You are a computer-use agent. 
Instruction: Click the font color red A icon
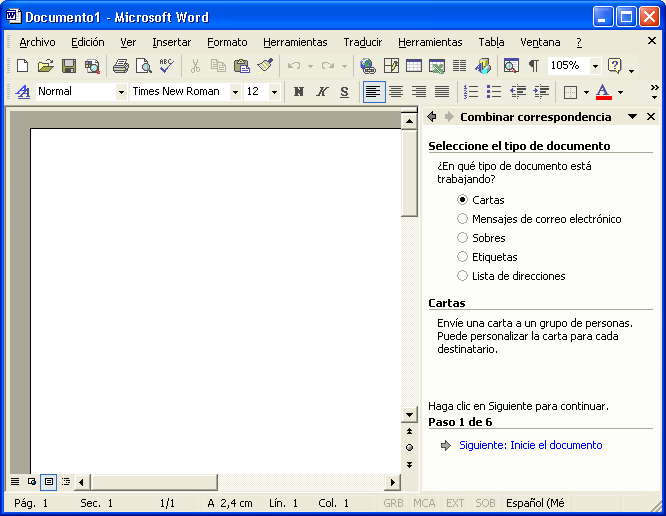(602, 92)
